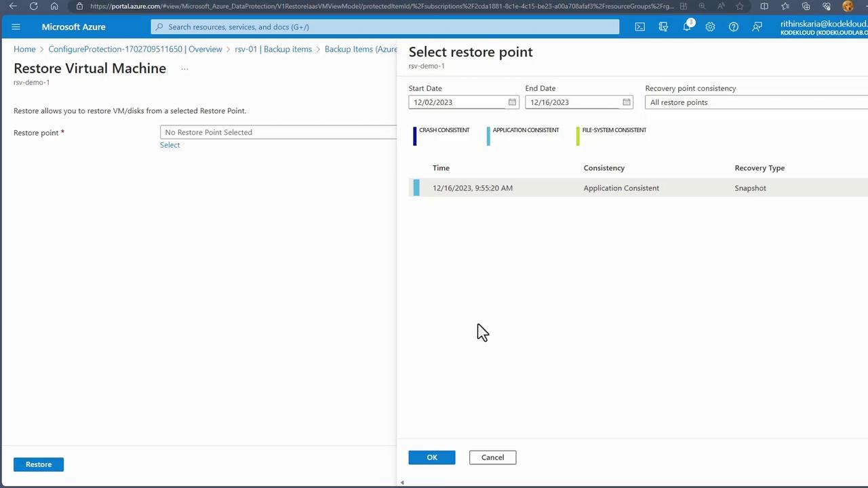The width and height of the screenshot is (868, 488).
Task: Open the End Date calendar picker icon
Action: [x=627, y=102]
